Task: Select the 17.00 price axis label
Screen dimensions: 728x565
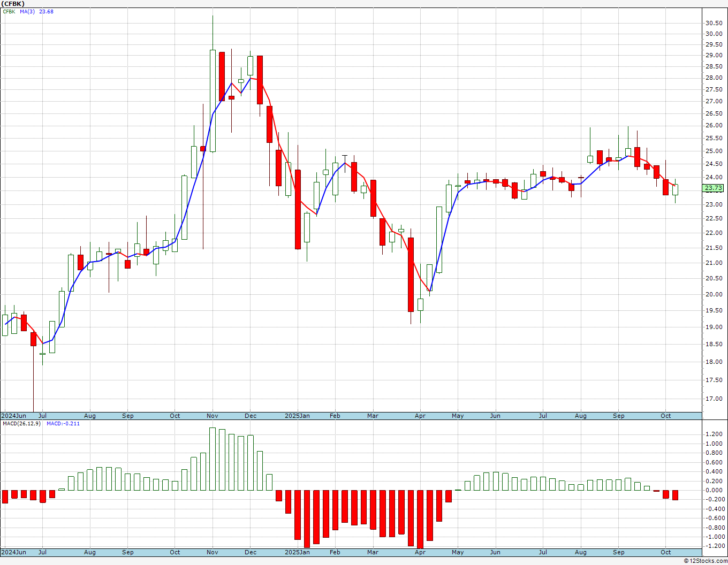Action: [713, 399]
